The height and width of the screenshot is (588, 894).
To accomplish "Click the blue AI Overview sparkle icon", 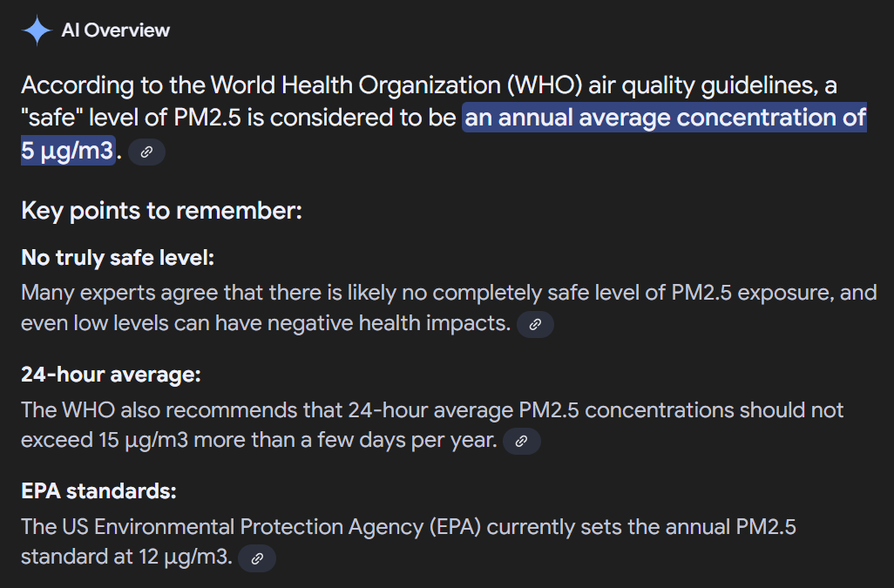I will (x=37, y=30).
